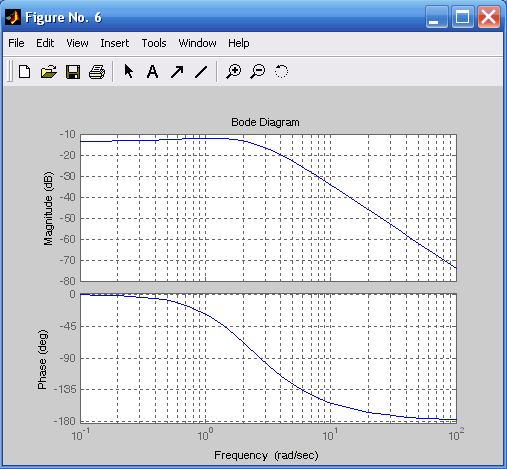Enable plot editing with the arrow cursor

point(129,71)
